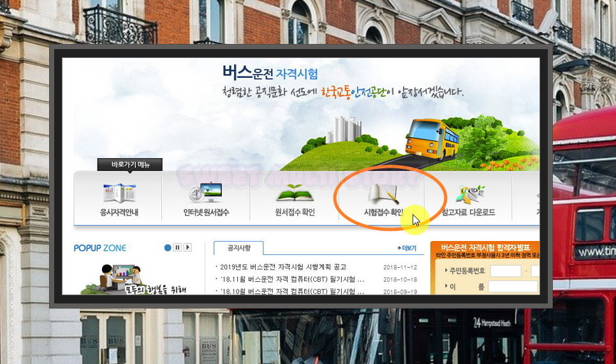Open the 인터넷 원서접수 clock-monitor icon
The height and width of the screenshot is (364, 616).
pos(205,193)
